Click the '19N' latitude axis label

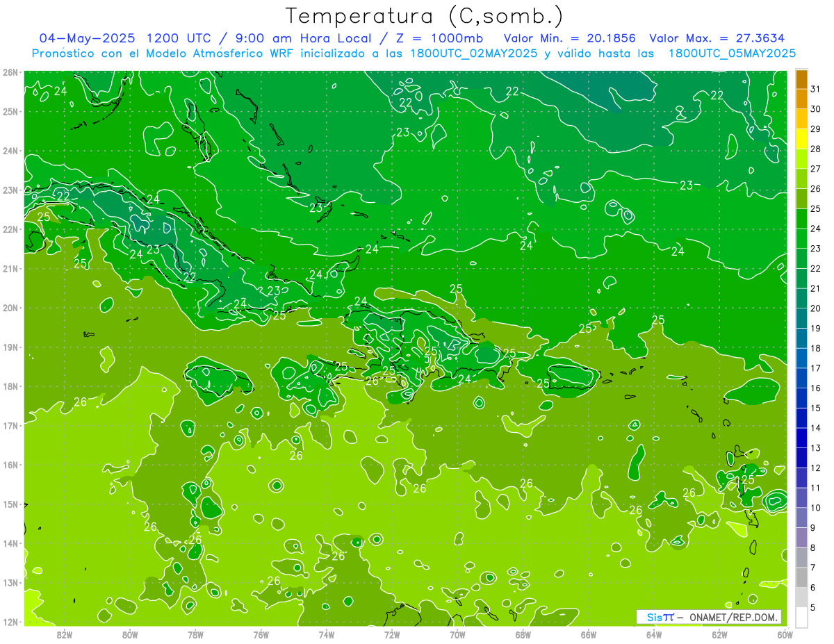[x=10, y=347]
